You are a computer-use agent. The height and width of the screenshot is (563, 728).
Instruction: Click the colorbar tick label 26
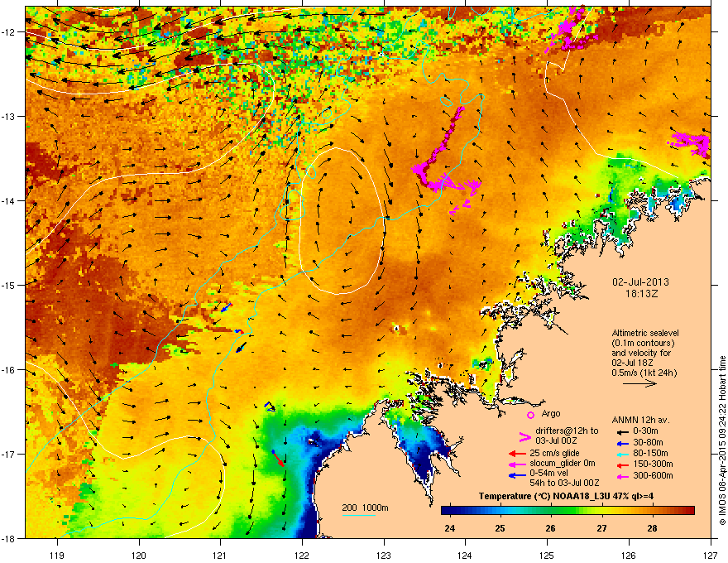click(x=550, y=528)
